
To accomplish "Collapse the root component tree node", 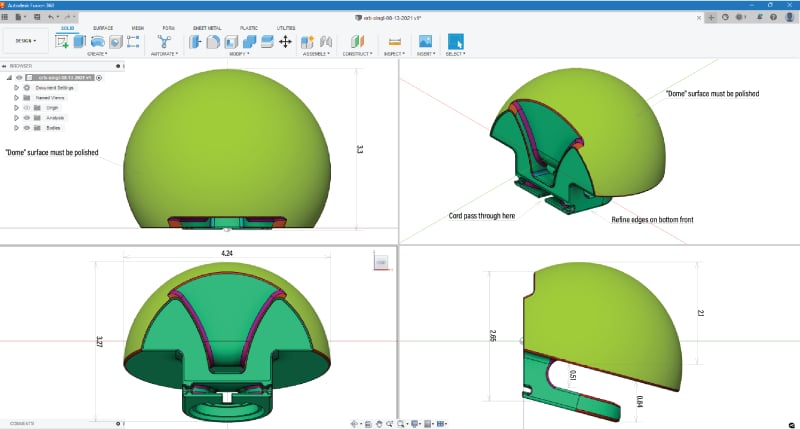I will [x=9, y=78].
